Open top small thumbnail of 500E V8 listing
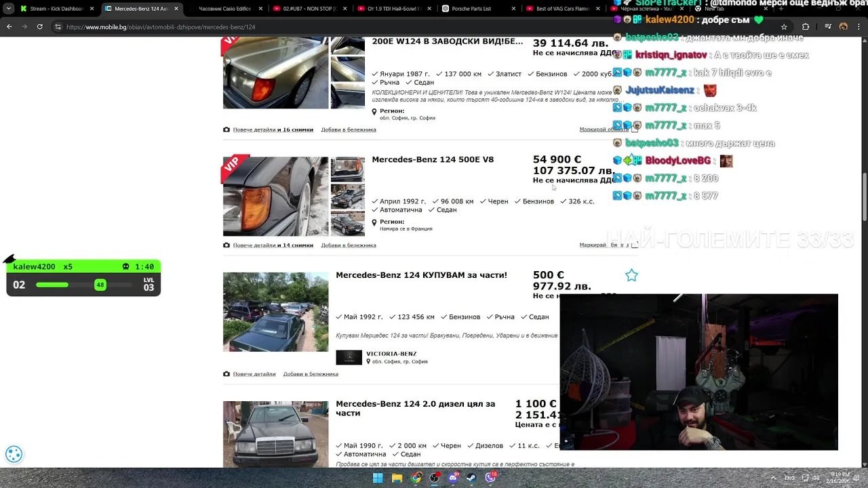This screenshot has height=488, width=868. pyautogui.click(x=348, y=169)
